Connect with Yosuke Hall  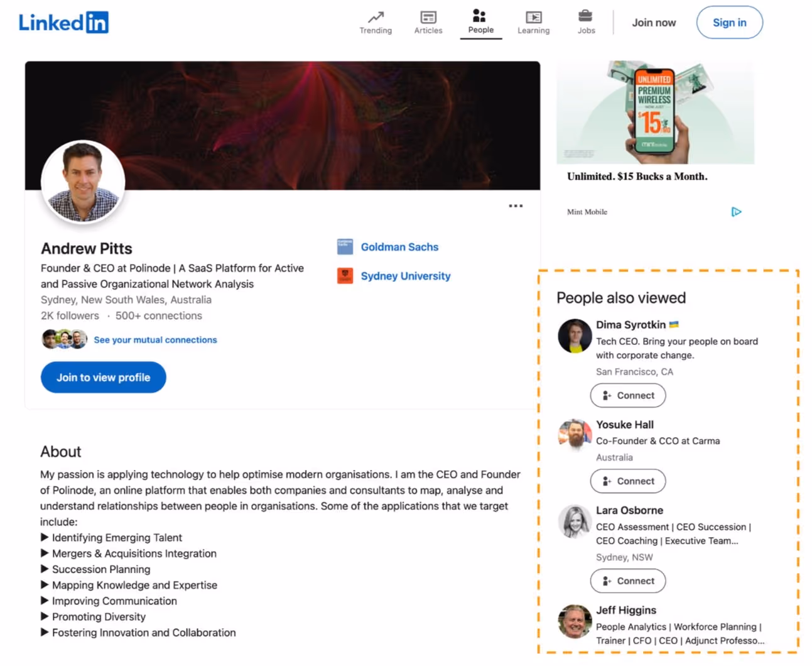pos(628,481)
